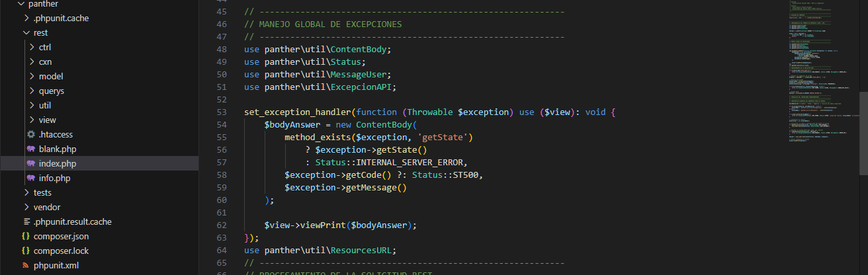Expand the querys folder
The width and height of the screenshot is (868, 275).
pyautogui.click(x=32, y=91)
